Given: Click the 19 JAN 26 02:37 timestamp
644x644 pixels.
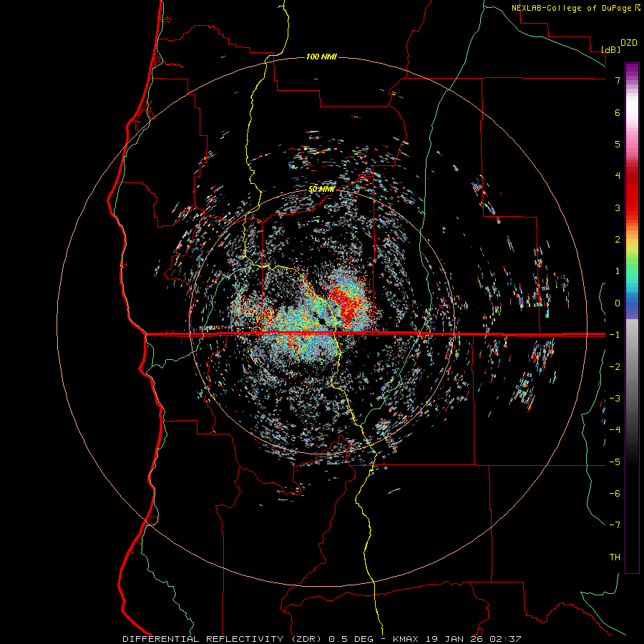Looking at the screenshot, I should [473, 639].
